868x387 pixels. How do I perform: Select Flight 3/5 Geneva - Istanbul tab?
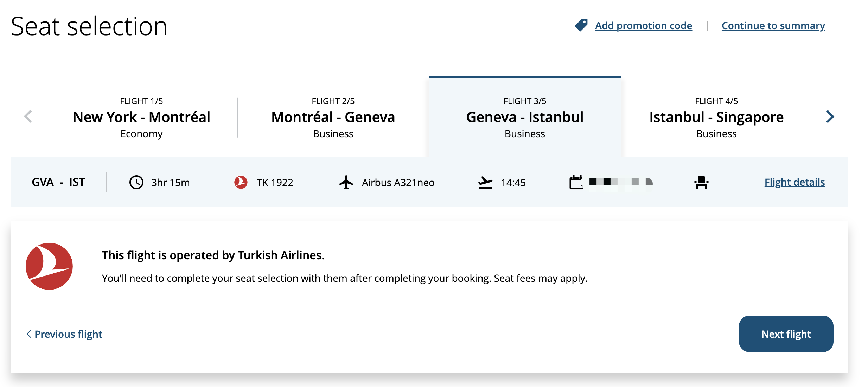[x=525, y=117]
